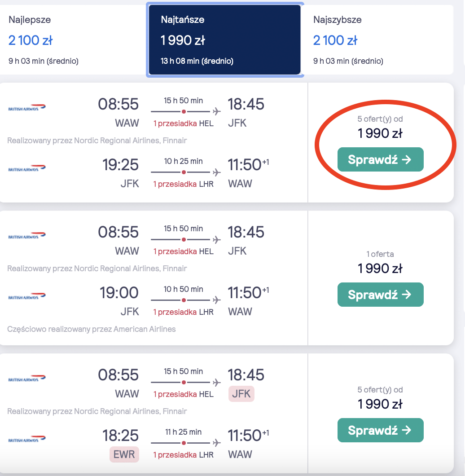Viewport: 465px width, 476px height.
Task: Click British Airways logo beside 19:00 JFK departure
Action: 27,296
